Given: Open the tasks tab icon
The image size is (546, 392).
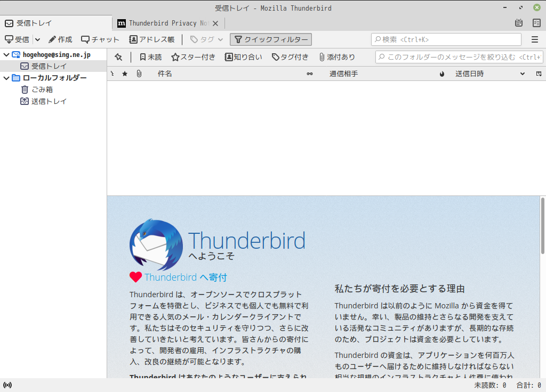Looking at the screenshot, I should point(536,23).
